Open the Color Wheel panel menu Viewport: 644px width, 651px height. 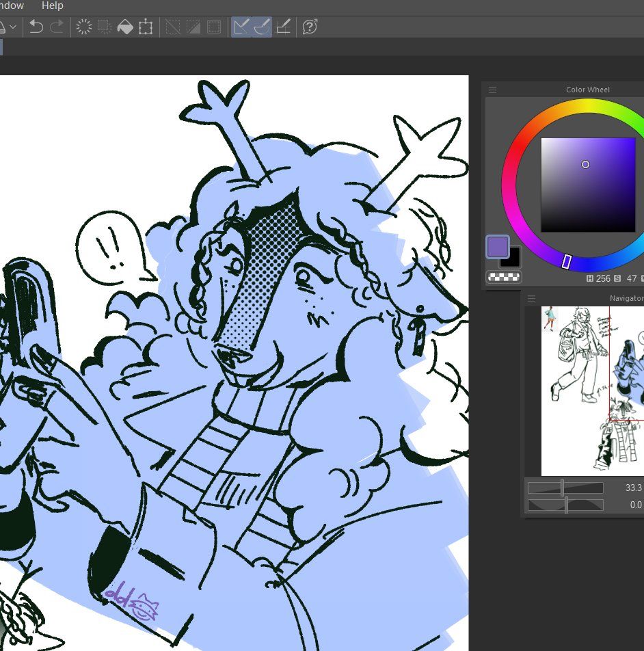[492, 90]
